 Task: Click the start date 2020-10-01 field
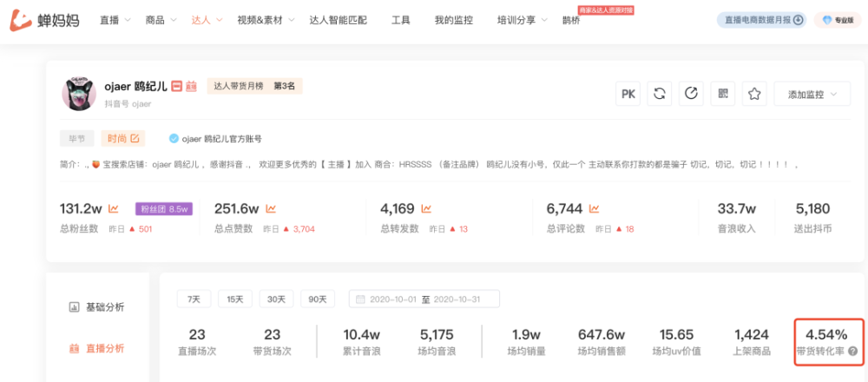393,300
